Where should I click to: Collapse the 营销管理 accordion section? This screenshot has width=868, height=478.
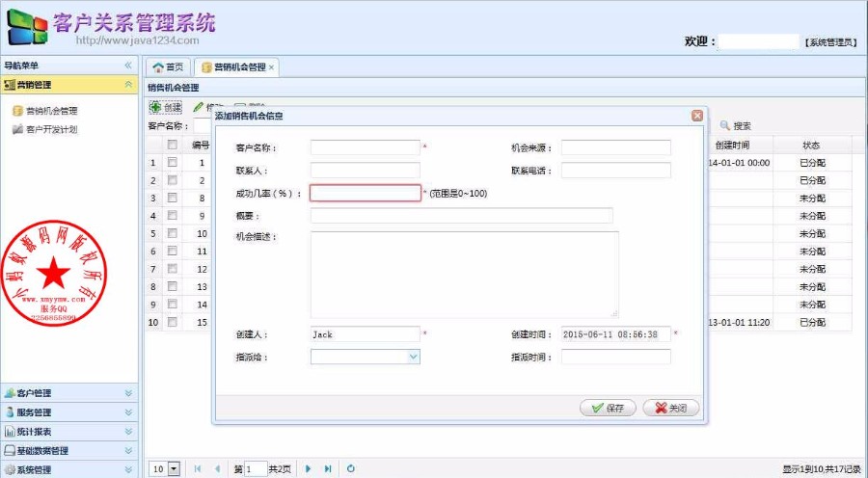128,84
